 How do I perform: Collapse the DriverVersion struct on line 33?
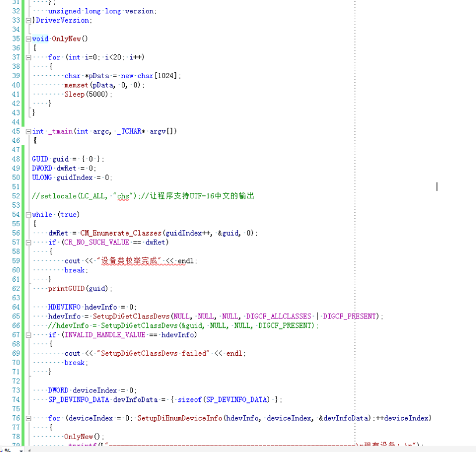28,19
